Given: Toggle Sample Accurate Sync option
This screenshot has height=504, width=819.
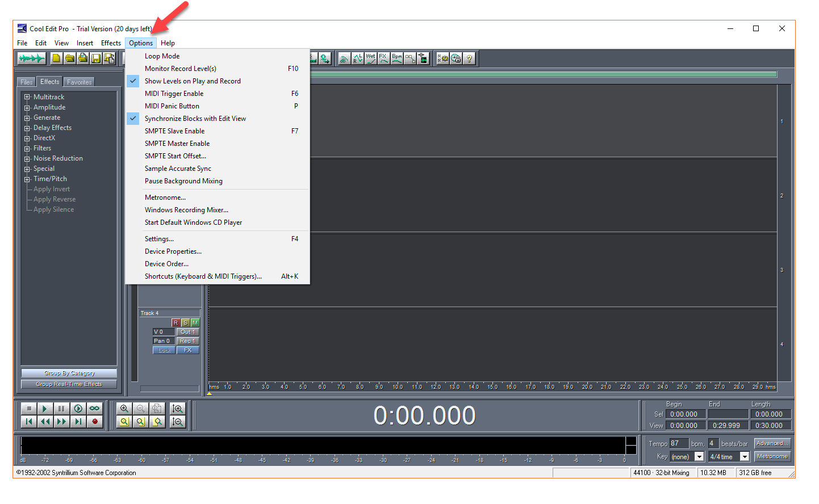Looking at the screenshot, I should (218, 169).
